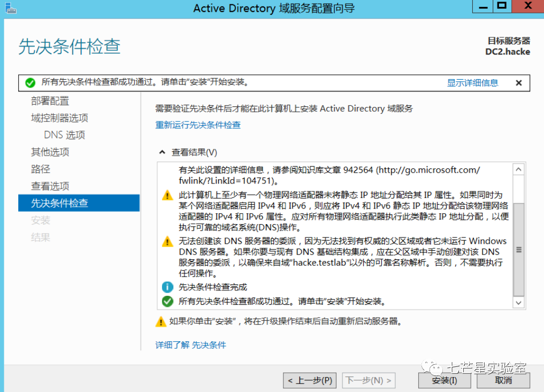Click the wizard window title bar icon
The image size is (544, 392).
[10, 8]
